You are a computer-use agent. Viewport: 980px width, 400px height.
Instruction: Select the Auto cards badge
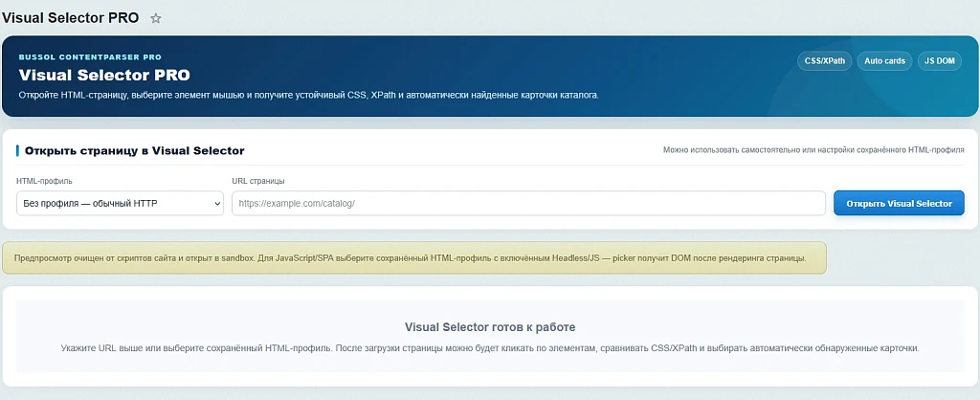[884, 61]
